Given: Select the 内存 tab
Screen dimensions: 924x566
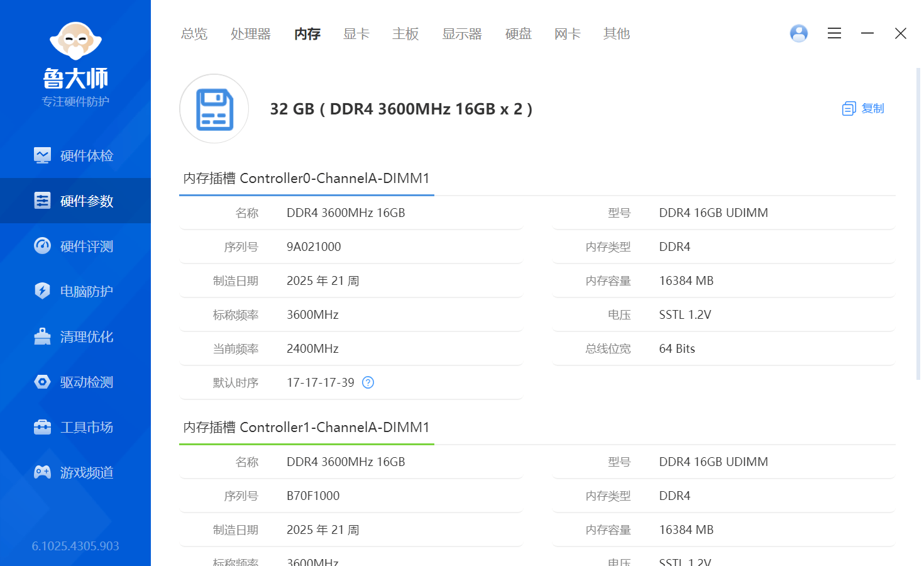Looking at the screenshot, I should pyautogui.click(x=307, y=34).
